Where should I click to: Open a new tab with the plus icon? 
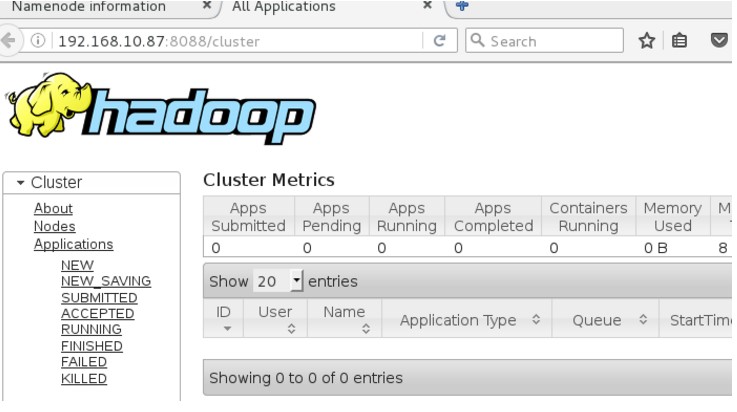point(462,6)
